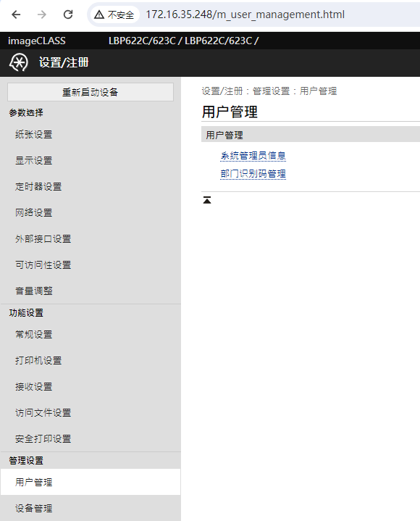Open the 系统管理员信息 link
Image resolution: width=420 pixels, height=521 pixels.
click(x=253, y=156)
